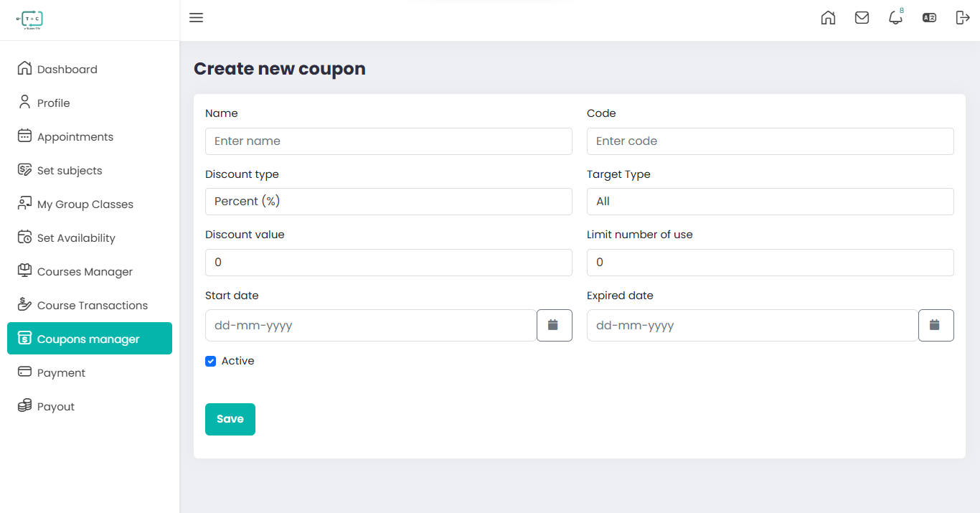Click the "Target Type" field label
The width and height of the screenshot is (980, 513).
618,174
